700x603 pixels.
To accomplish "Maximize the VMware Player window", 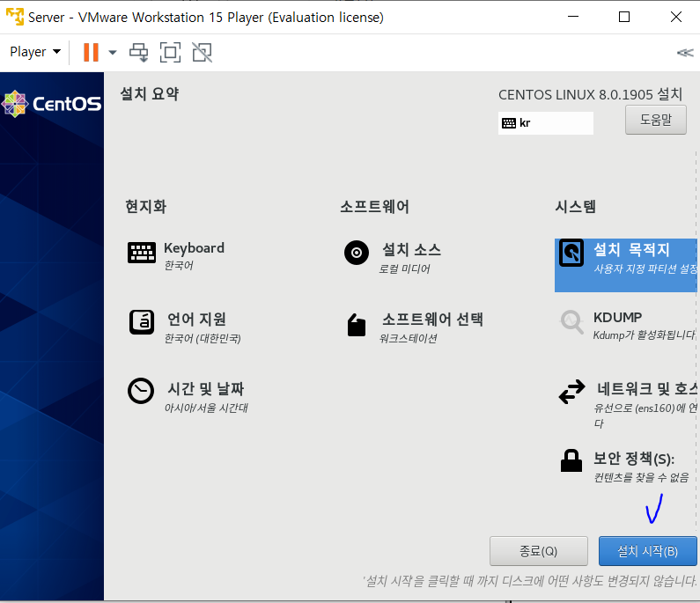I will [x=624, y=17].
